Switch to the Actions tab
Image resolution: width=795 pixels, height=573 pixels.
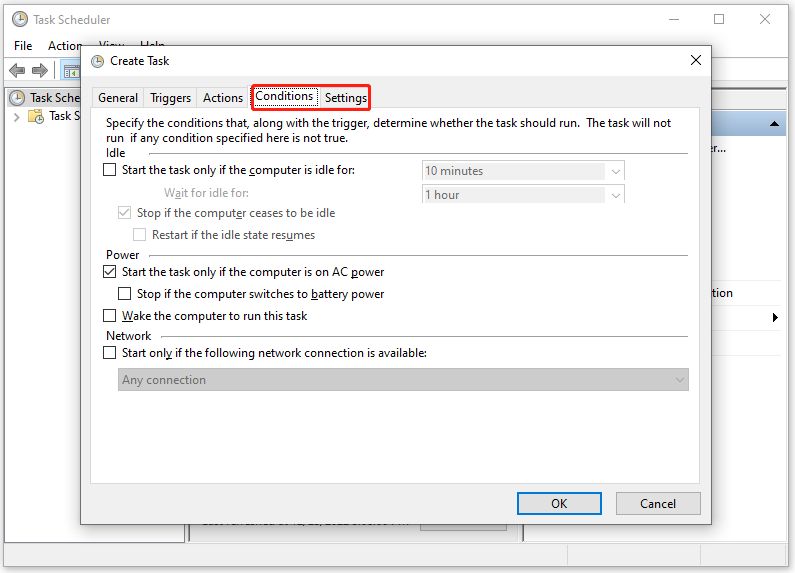coord(223,97)
